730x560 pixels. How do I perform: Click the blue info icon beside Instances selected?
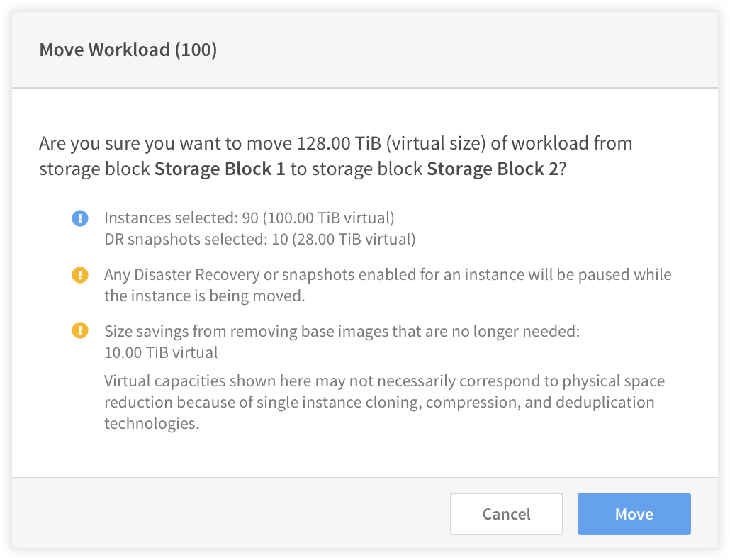click(80, 218)
